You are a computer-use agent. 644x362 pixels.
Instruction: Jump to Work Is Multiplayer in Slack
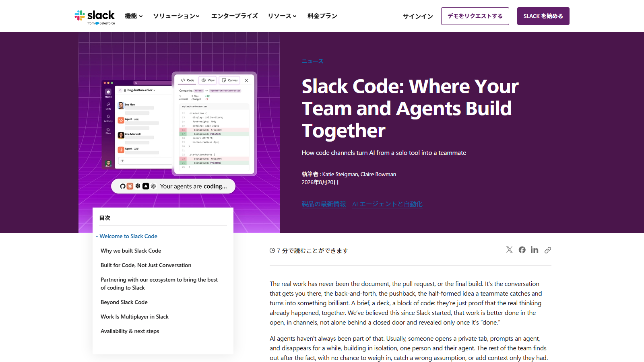pyautogui.click(x=134, y=317)
